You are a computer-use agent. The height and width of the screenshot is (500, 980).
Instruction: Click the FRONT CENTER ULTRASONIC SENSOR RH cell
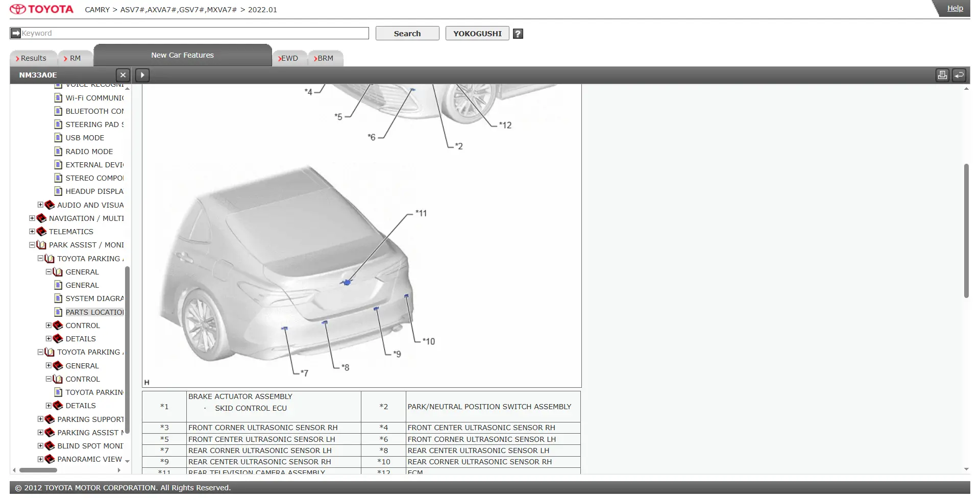tap(493, 428)
